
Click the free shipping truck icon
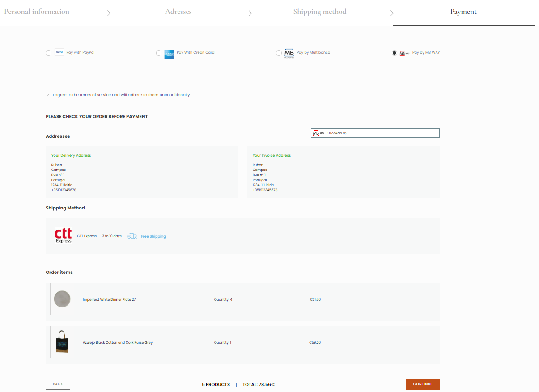(132, 236)
